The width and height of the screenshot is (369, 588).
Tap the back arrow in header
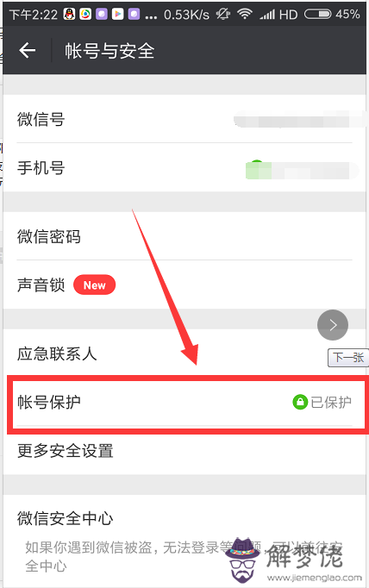pyautogui.click(x=28, y=50)
